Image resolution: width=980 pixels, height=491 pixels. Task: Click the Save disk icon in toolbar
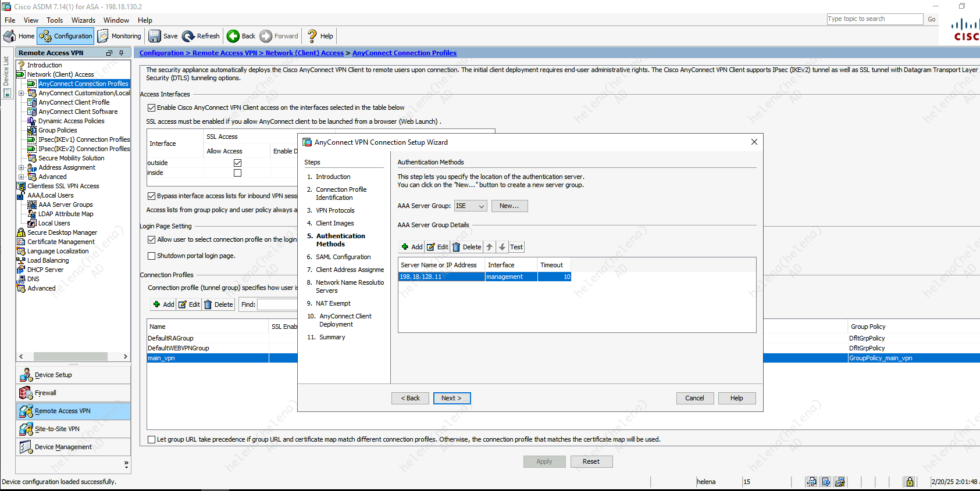point(155,36)
